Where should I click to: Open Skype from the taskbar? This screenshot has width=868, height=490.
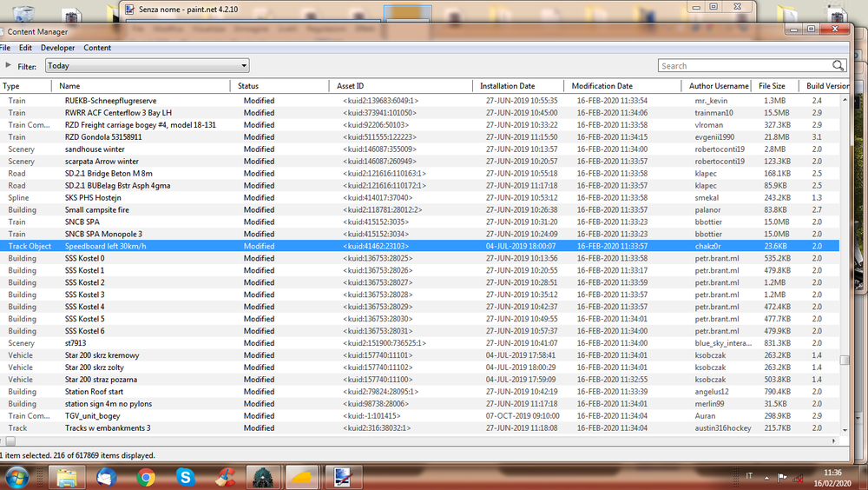[186, 477]
